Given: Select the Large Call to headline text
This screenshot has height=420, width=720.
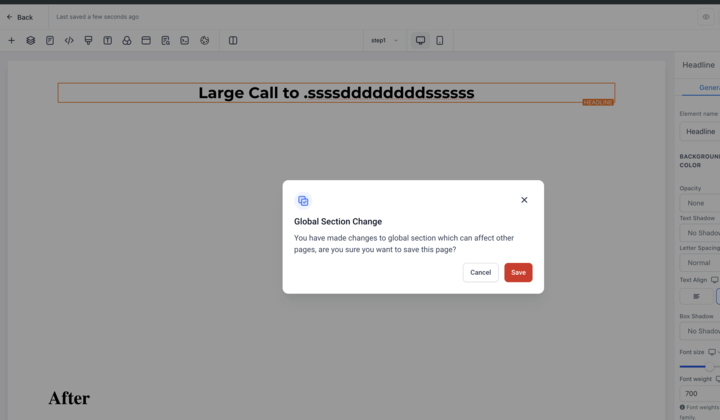Looking at the screenshot, I should [336, 93].
